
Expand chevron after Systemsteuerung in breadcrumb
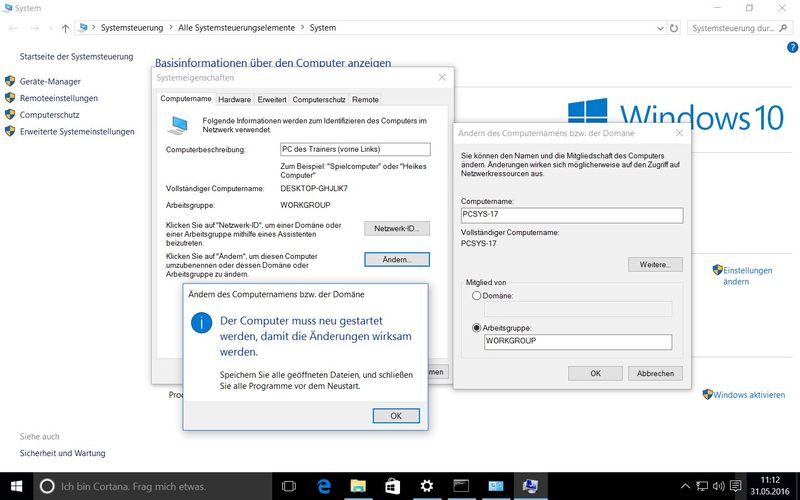pyautogui.click(x=171, y=28)
